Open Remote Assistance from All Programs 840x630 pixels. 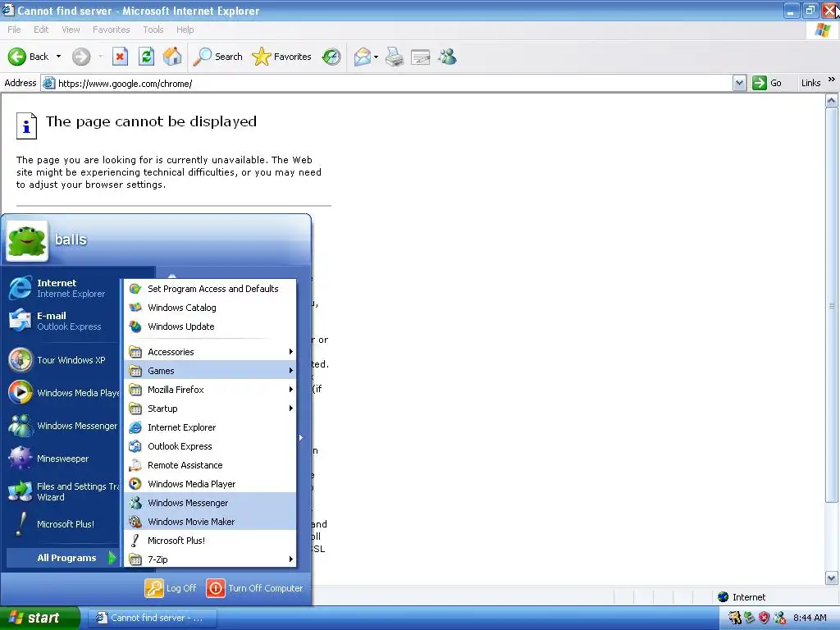pyautogui.click(x=211, y=465)
